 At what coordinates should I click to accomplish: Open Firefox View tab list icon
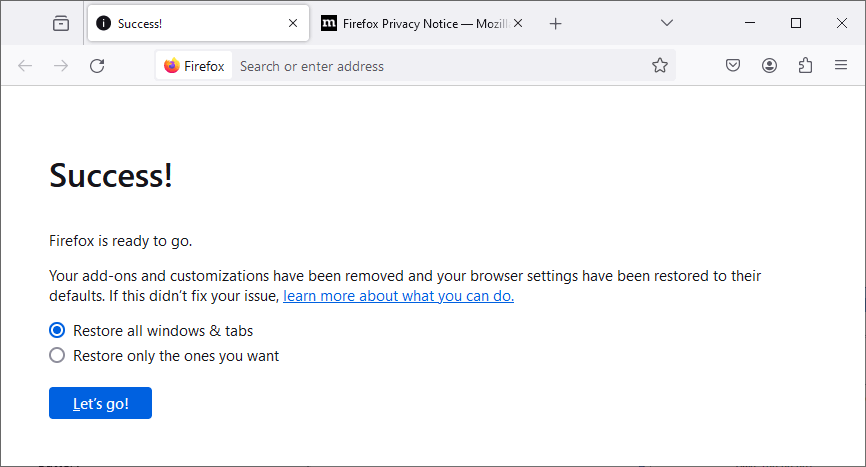(x=61, y=23)
